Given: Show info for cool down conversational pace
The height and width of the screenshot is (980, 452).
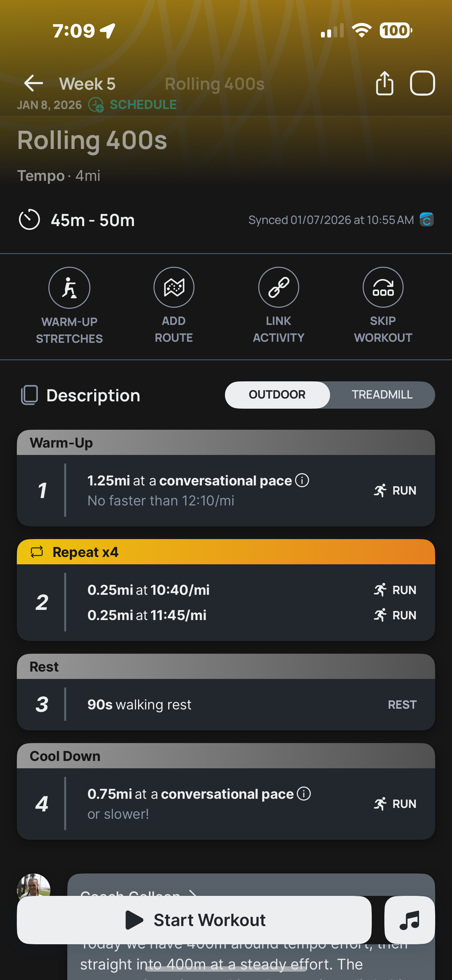Looking at the screenshot, I should pyautogui.click(x=304, y=794).
